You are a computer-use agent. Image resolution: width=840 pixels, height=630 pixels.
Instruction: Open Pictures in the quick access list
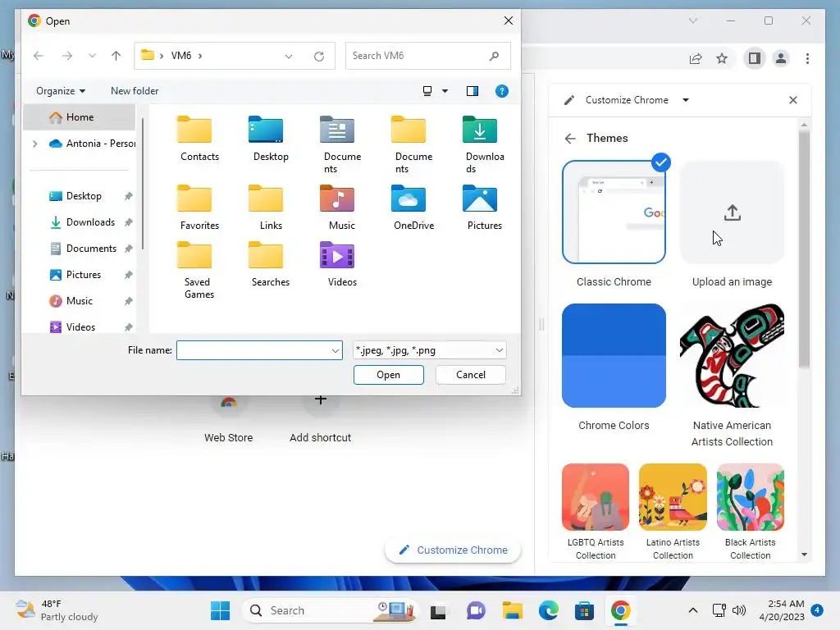[83, 275]
